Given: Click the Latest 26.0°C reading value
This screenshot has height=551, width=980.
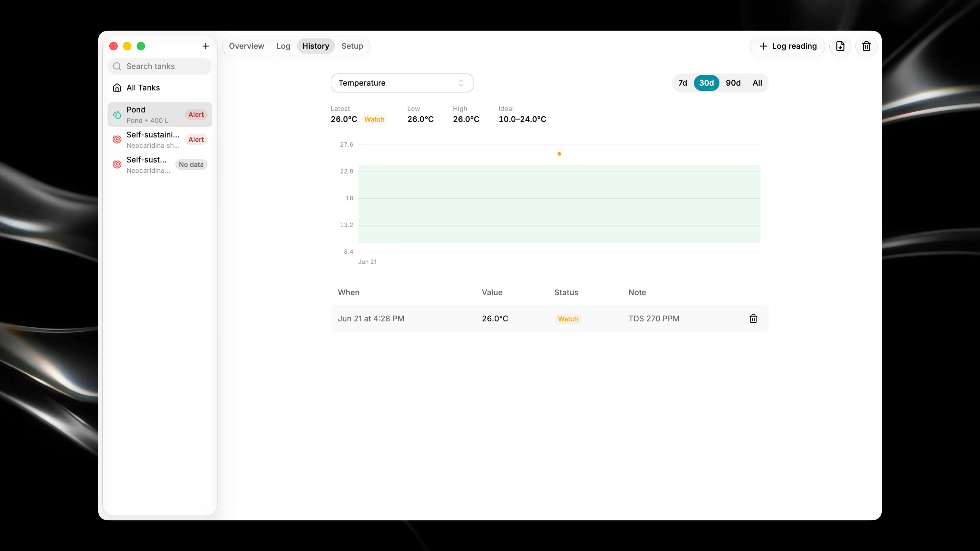Looking at the screenshot, I should [x=344, y=119].
